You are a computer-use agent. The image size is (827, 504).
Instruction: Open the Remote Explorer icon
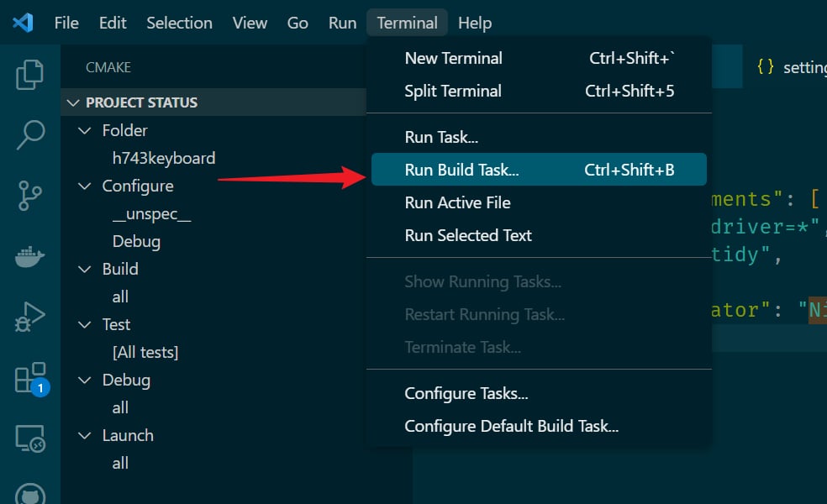click(x=30, y=438)
